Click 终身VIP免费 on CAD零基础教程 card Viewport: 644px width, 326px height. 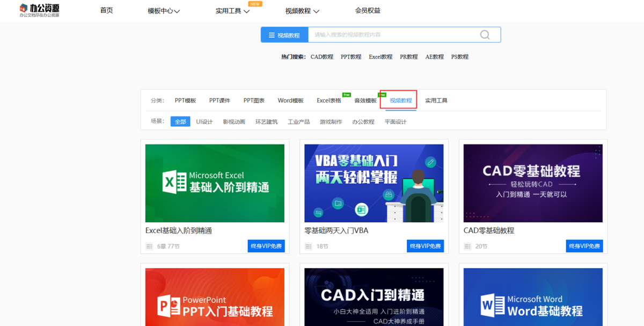click(584, 246)
